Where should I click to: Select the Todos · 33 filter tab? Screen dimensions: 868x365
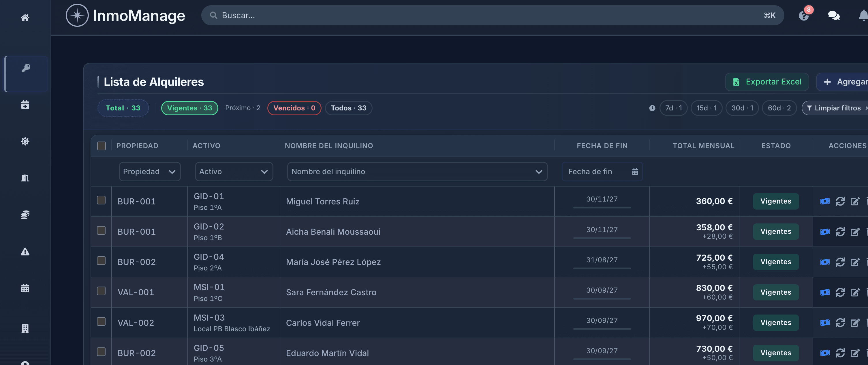(x=348, y=108)
